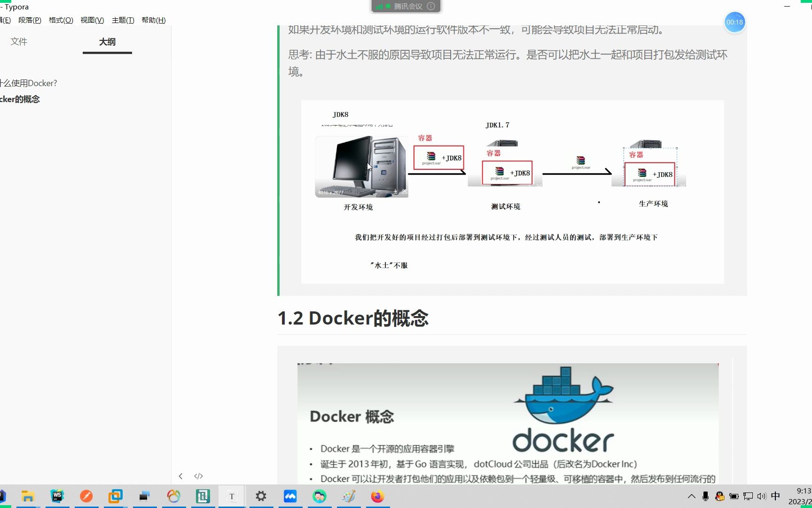Open Firefox from the taskbar
The image size is (812, 508).
377,496
